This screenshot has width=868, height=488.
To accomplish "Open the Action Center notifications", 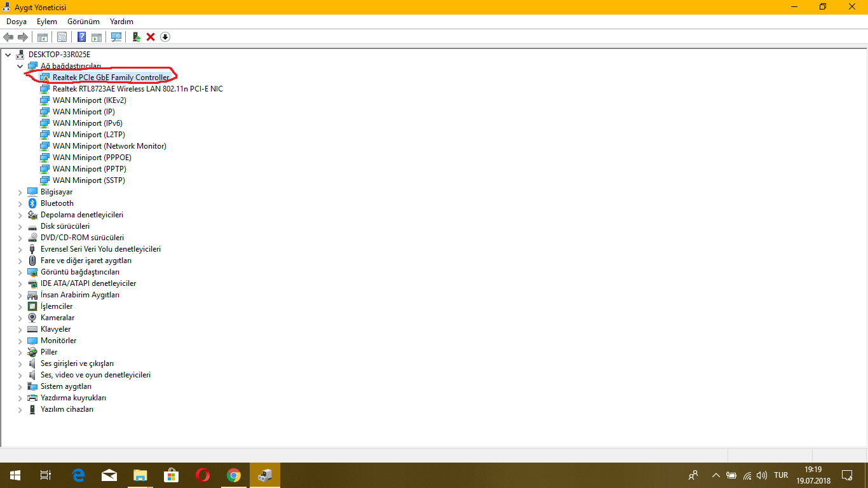I will [847, 475].
